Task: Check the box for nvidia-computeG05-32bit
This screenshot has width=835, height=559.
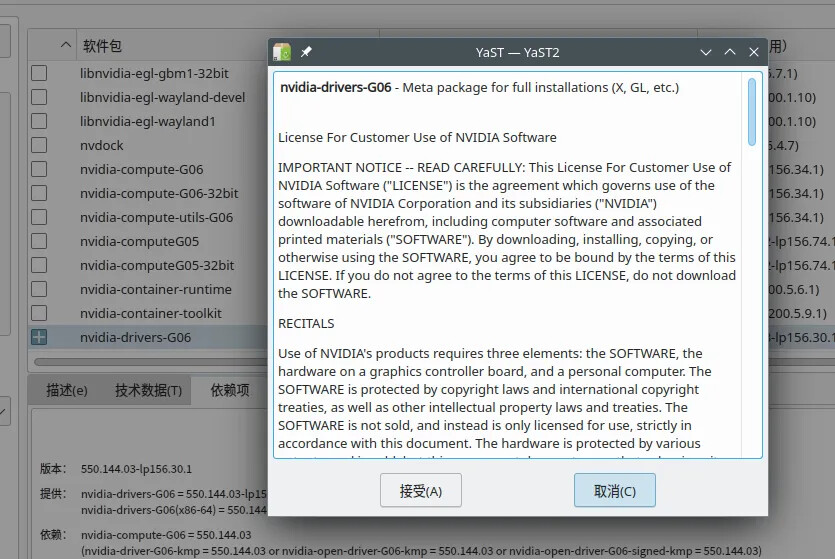Action: (x=39, y=265)
